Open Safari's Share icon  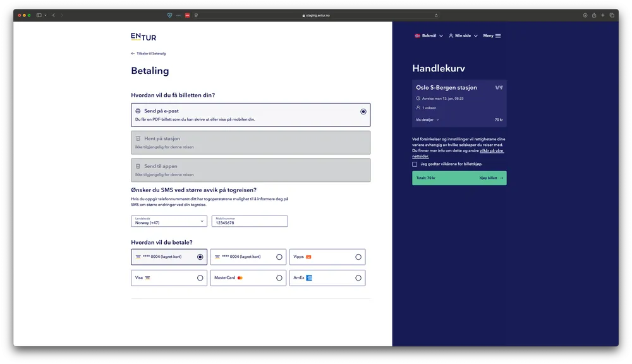tap(594, 15)
